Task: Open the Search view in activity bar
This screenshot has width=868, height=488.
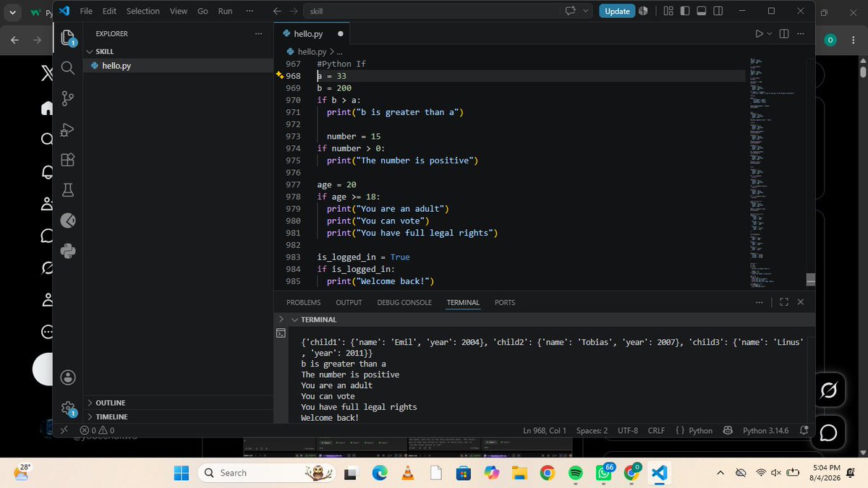Action: [68, 67]
